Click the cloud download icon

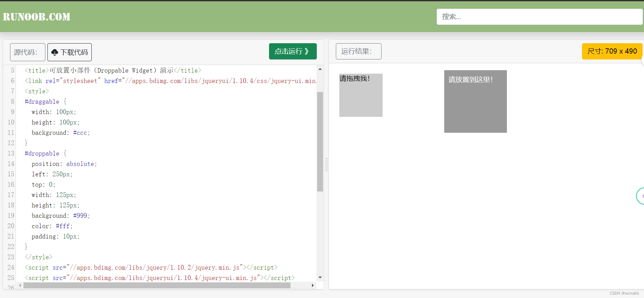click(x=55, y=52)
